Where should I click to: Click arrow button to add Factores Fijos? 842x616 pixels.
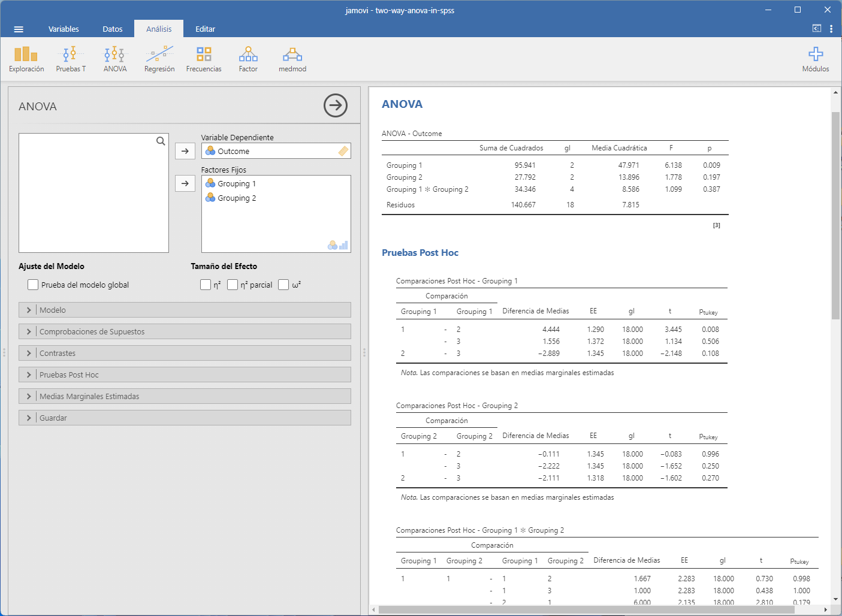pos(185,183)
